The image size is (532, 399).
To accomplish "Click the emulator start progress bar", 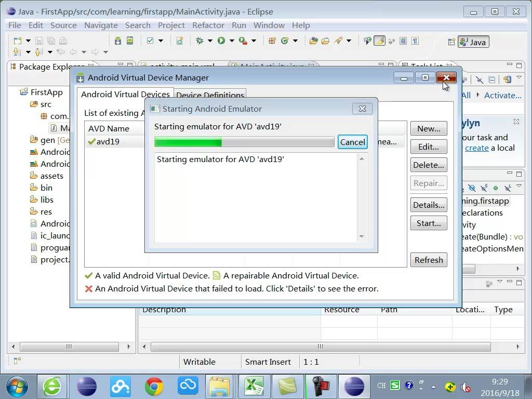I will coord(244,142).
